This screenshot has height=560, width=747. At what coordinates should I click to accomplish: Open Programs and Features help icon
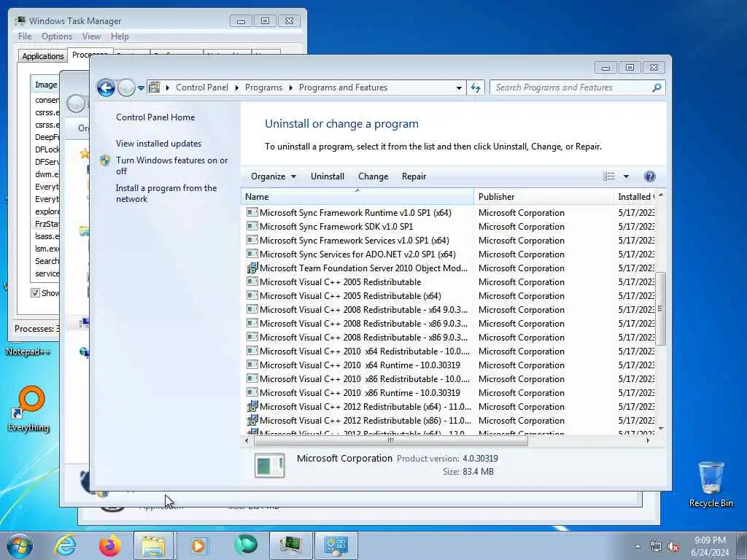(x=649, y=176)
